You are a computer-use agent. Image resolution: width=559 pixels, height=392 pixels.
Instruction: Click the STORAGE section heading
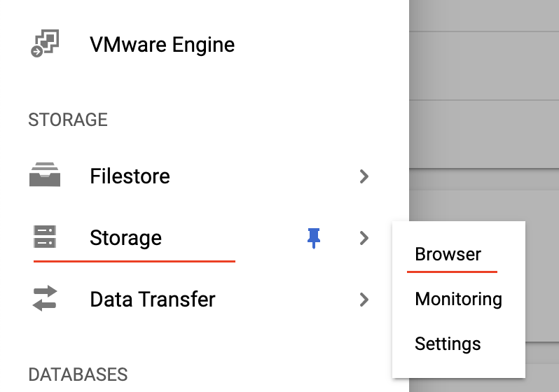(x=68, y=120)
